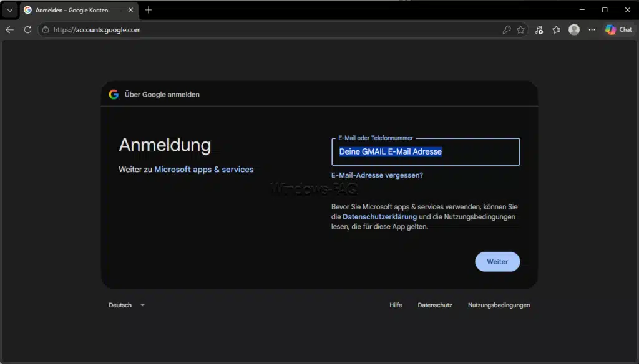The height and width of the screenshot is (364, 639).
Task: Close the Anmelden – Google Konten tab
Action: [130, 10]
